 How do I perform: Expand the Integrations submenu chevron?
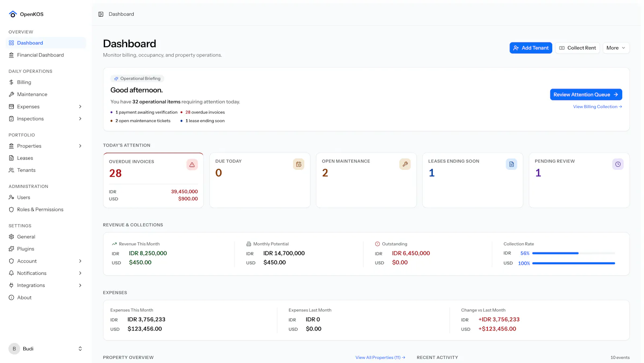coord(80,285)
